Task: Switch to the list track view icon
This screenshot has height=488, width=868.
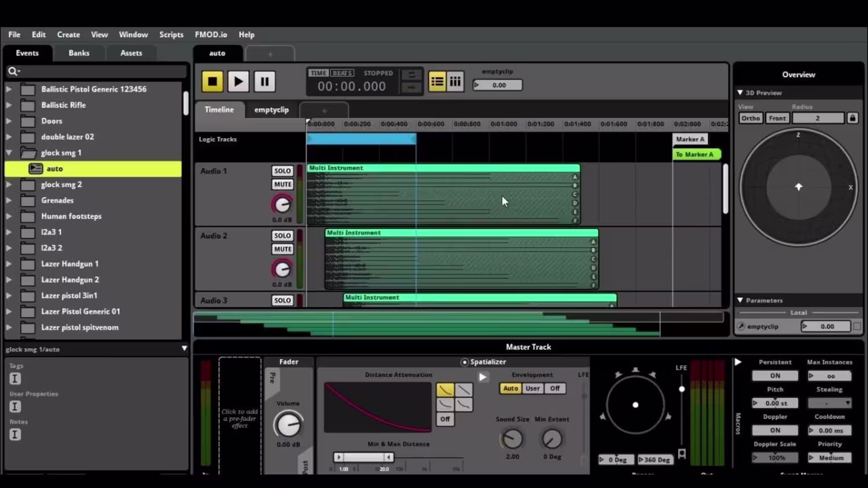Action: (437, 82)
